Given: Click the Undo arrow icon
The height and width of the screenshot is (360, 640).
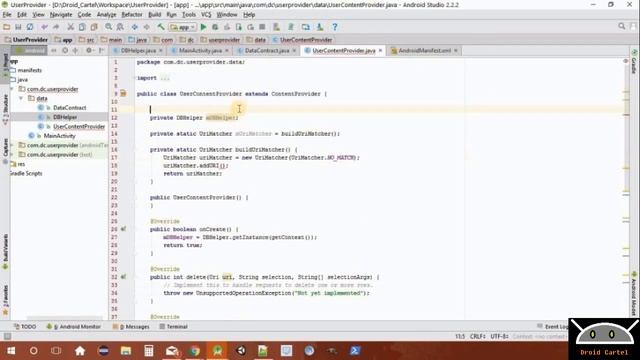Looking at the screenshot, I should [44, 27].
